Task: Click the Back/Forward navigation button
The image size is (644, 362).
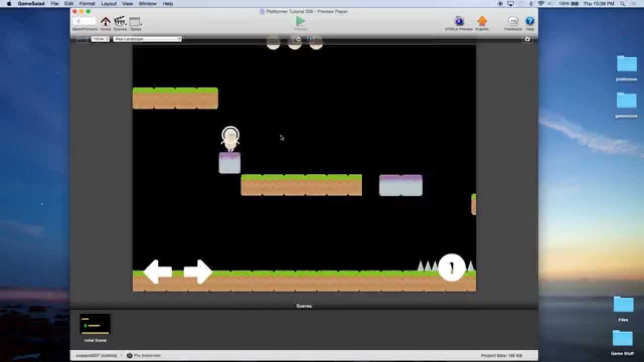Action: click(x=84, y=21)
